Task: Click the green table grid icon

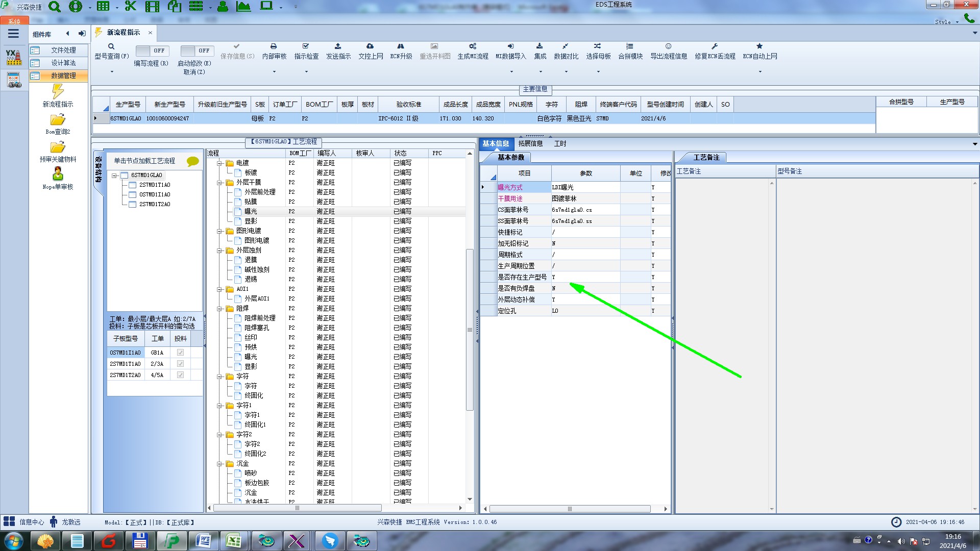Action: (x=103, y=7)
